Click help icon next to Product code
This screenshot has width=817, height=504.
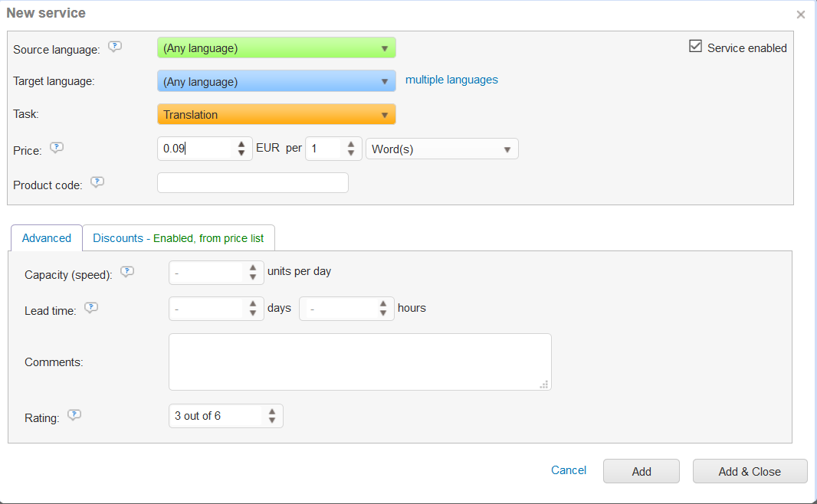[97, 182]
